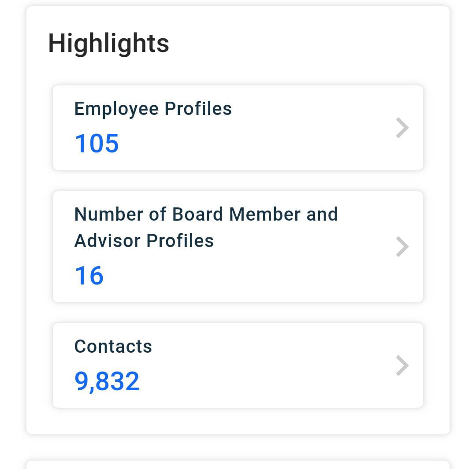This screenshot has height=469, width=476.
Task: Click the Contacts card chevron arrow
Action: tap(402, 366)
